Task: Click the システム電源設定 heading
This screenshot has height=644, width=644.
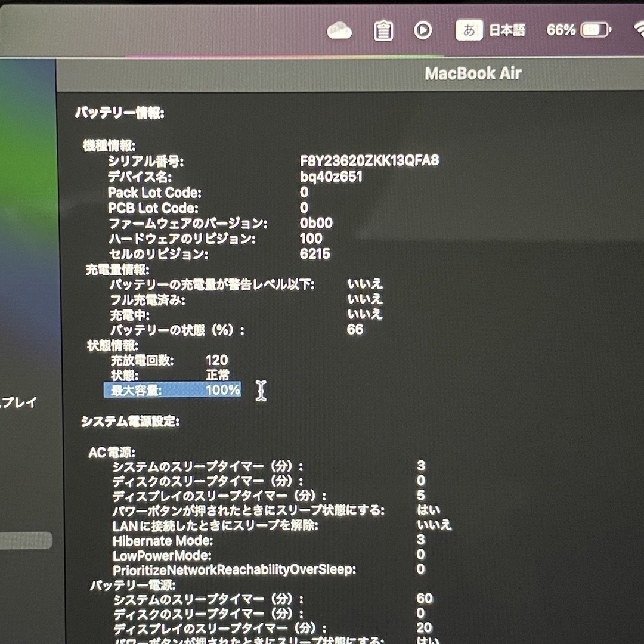Action: pos(130,422)
